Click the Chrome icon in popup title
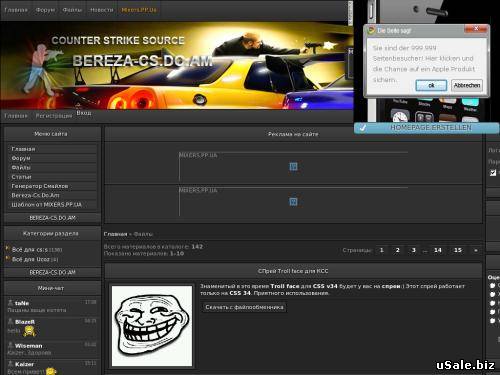 point(371,30)
